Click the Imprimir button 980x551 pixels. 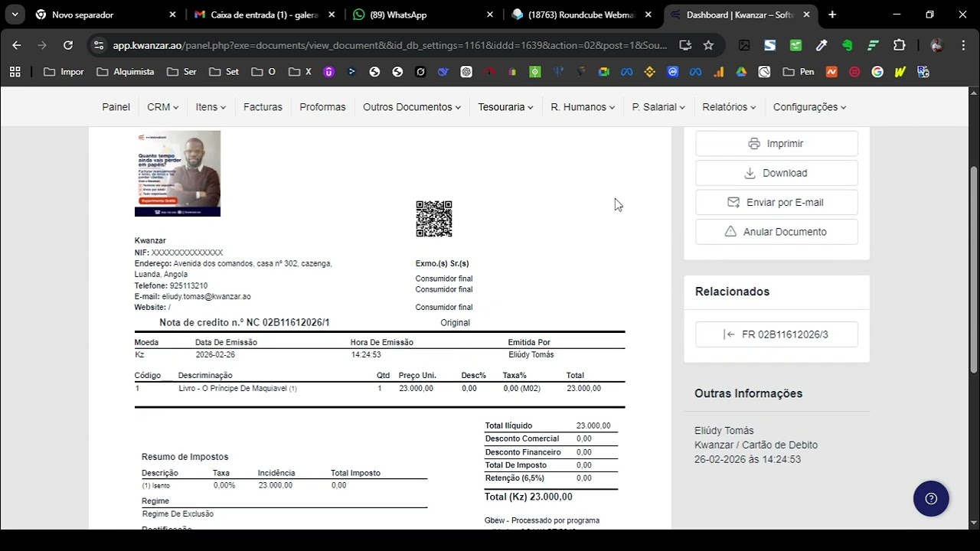(x=776, y=143)
